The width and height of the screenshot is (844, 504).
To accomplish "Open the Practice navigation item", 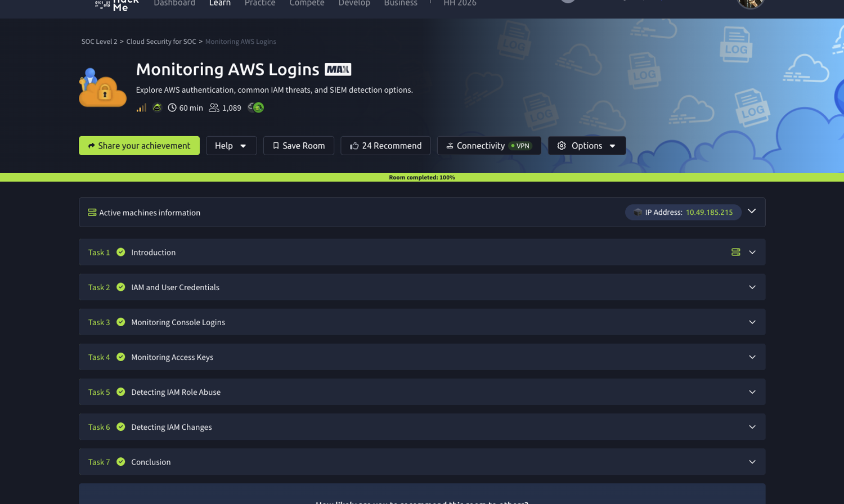I will tap(260, 3).
